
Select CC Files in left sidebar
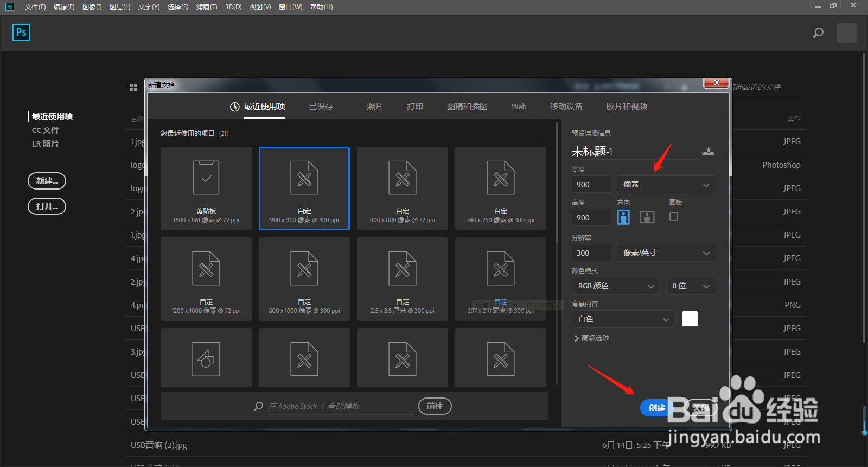click(x=46, y=130)
